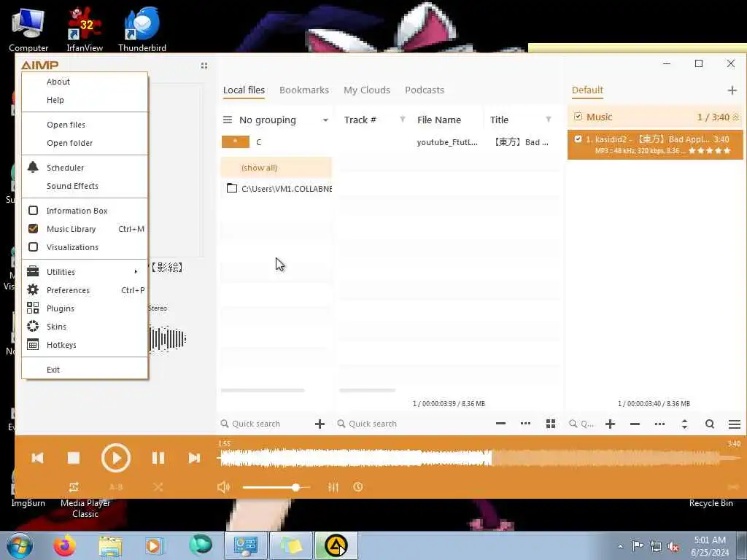Add new playlist with plus icon
The image size is (747, 560).
[x=732, y=90]
